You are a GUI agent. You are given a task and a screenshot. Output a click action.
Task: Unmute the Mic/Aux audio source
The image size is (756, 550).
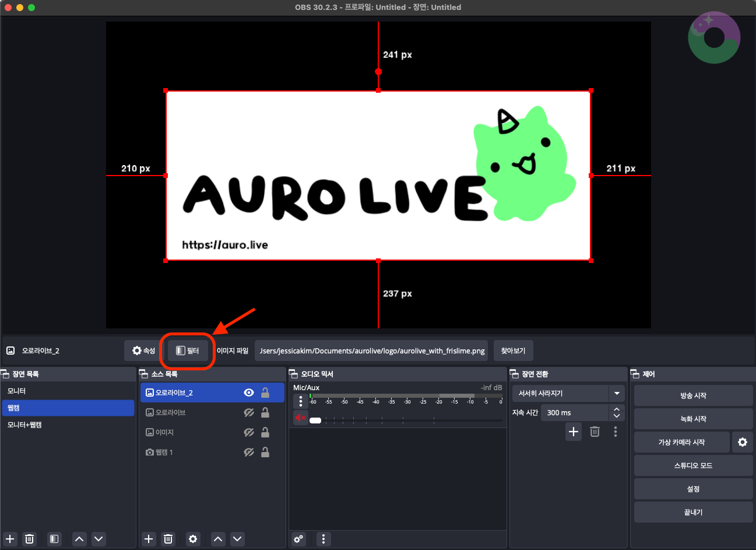point(301,418)
